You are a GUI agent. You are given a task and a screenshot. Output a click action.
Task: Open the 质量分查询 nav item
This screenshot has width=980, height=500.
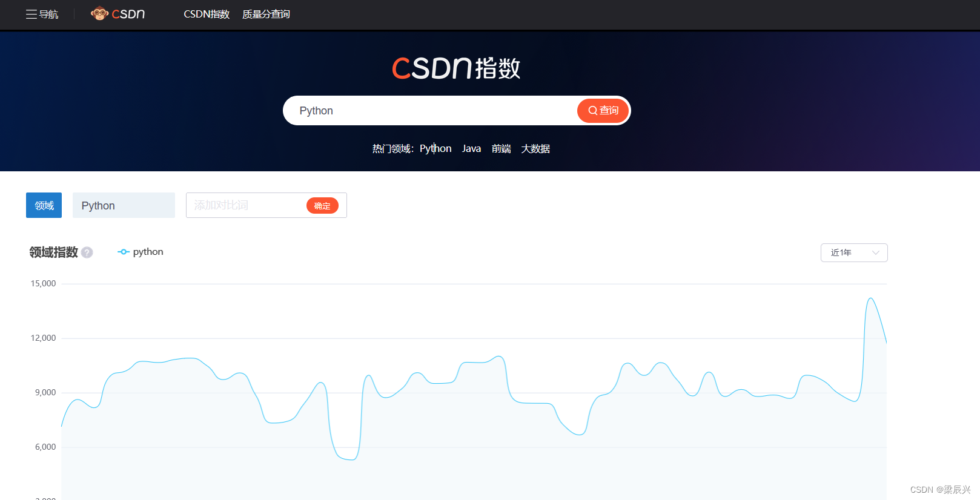(x=266, y=14)
